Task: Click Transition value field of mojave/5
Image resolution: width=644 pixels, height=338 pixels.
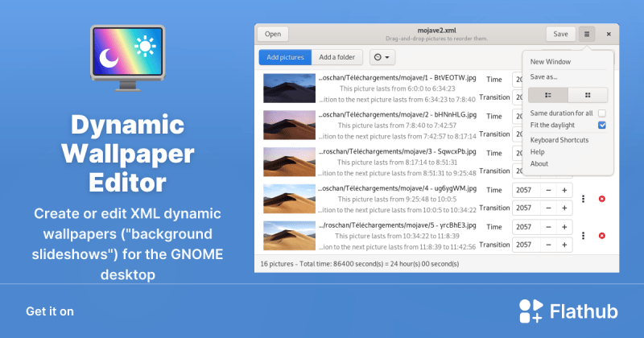Action: coord(526,245)
